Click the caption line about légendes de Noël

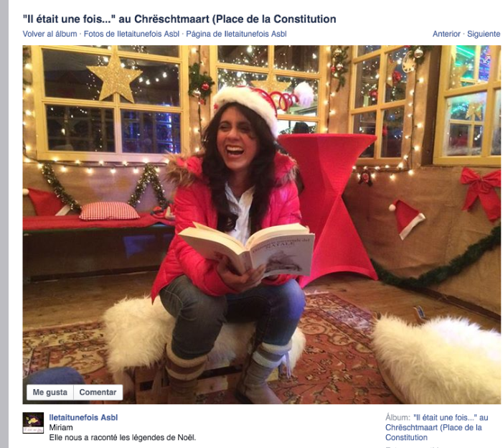coord(122,437)
